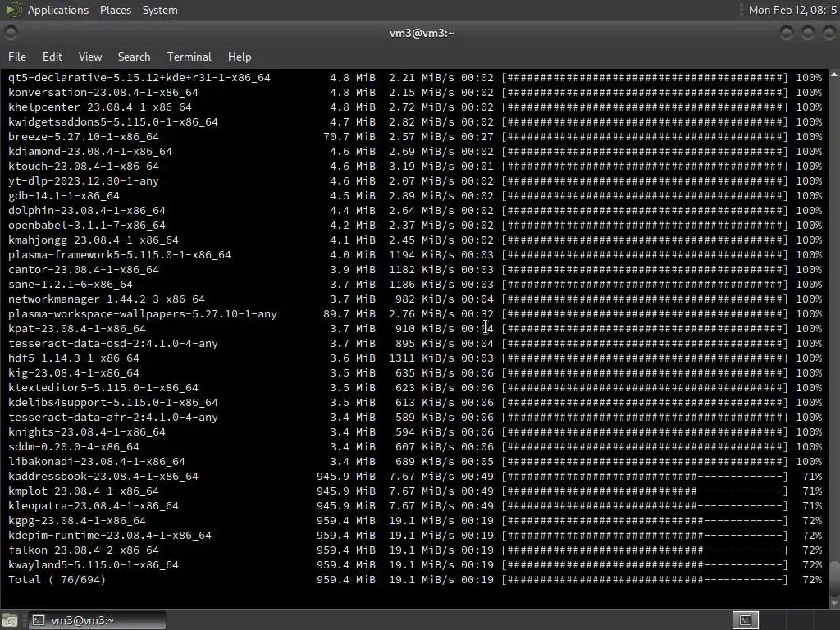Click the khelpcenter-23.08.4-1-x86_64 package name
Screen dimensions: 840x630
(99, 107)
